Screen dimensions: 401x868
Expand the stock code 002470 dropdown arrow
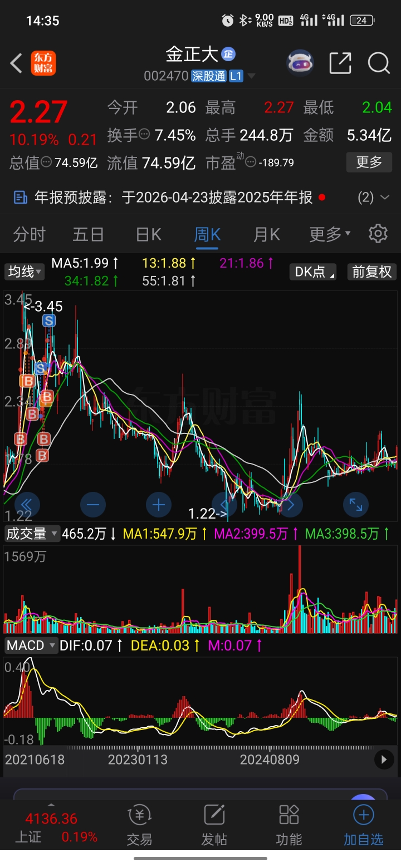click(x=252, y=76)
